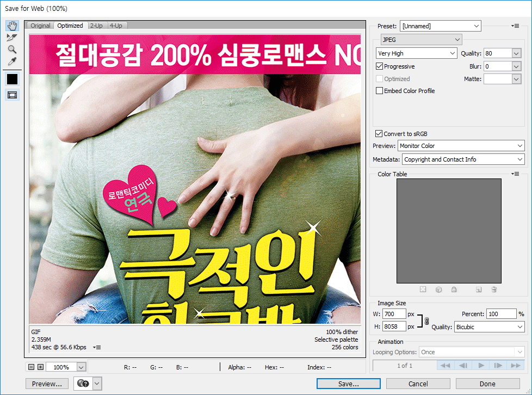This screenshot has height=395, width=532.
Task: Toggle the constrain proportions link icon
Action: pyautogui.click(x=426, y=320)
